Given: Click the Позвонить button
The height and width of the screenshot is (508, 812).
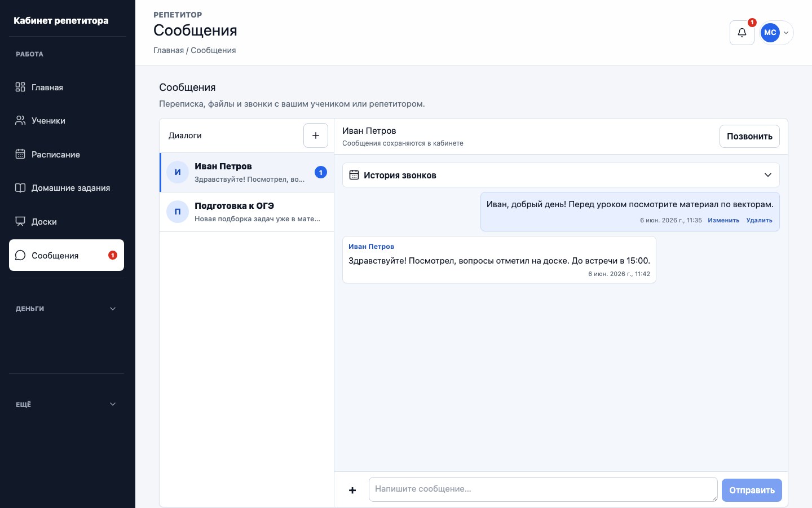Looking at the screenshot, I should click(x=749, y=136).
